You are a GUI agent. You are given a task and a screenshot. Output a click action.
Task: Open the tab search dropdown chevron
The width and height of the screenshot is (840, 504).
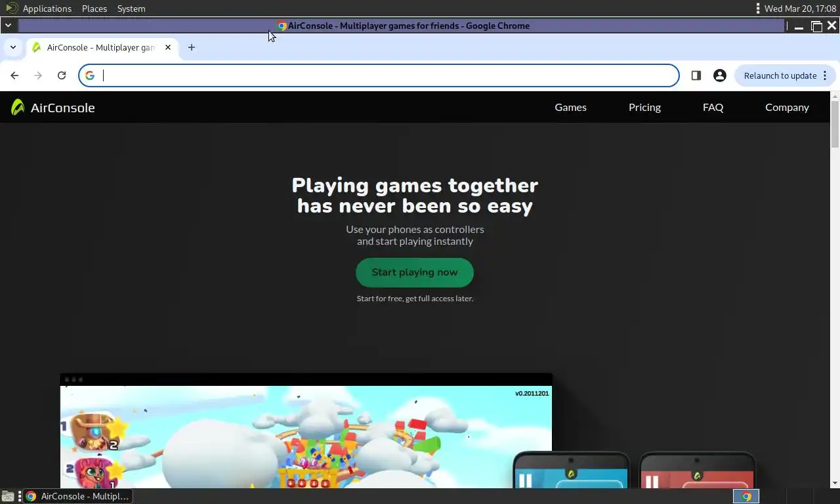click(x=13, y=47)
